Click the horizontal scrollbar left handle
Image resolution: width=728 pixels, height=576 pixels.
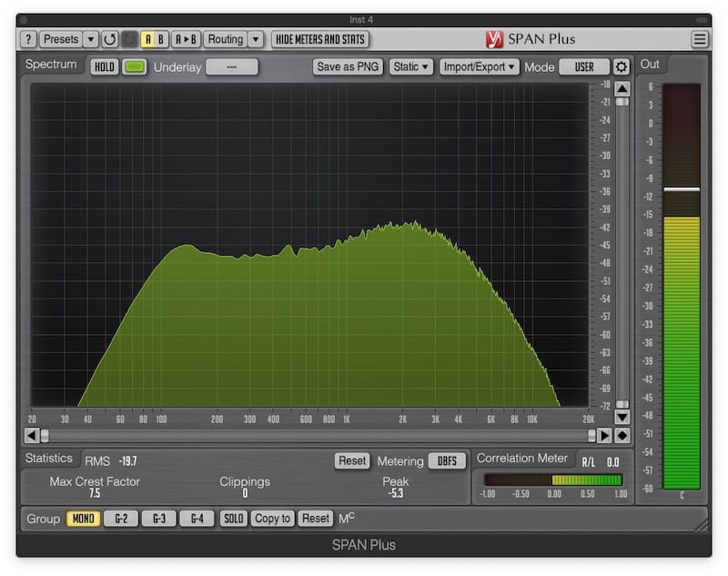[x=45, y=435]
